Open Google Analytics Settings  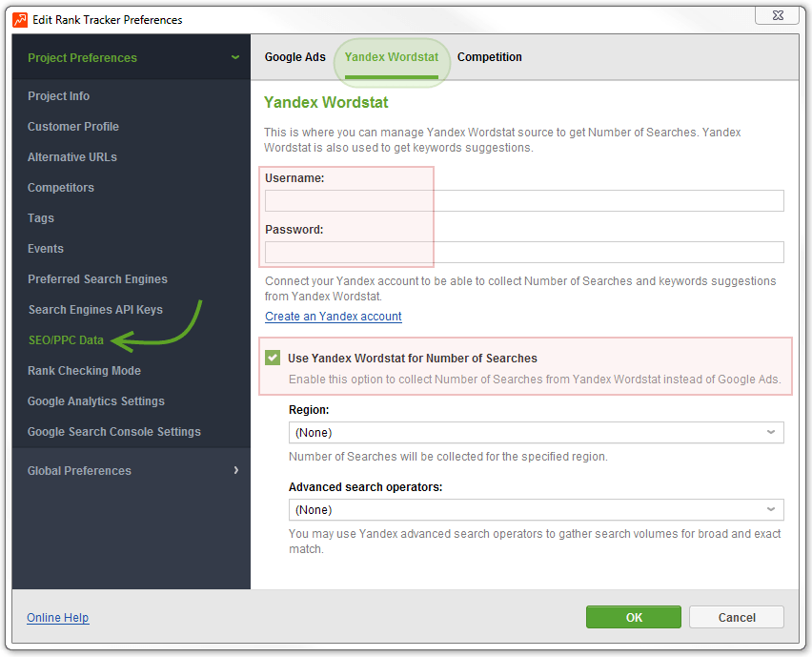96,401
